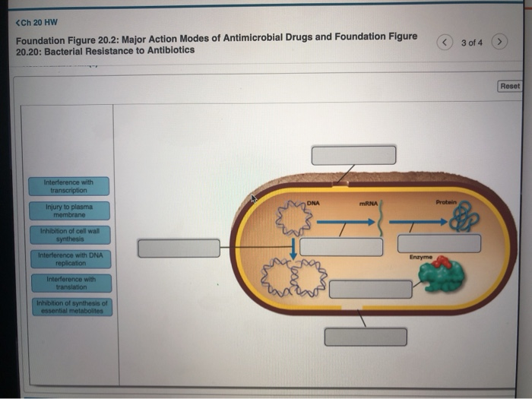Screen dimensions: 532x399
Task: Click the previous question arrow icon
Action: coord(445,43)
